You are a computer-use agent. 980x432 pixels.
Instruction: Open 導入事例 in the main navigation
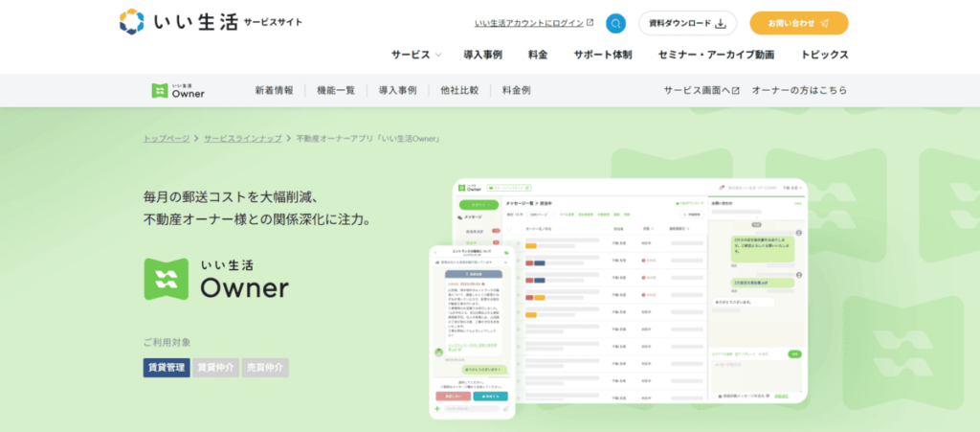482,55
